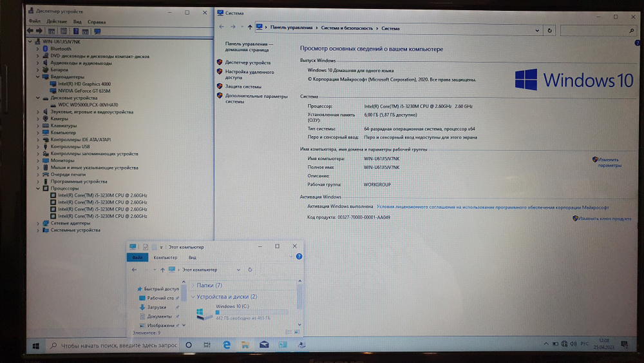
Task: Open Защита системы link
Action: click(x=243, y=86)
